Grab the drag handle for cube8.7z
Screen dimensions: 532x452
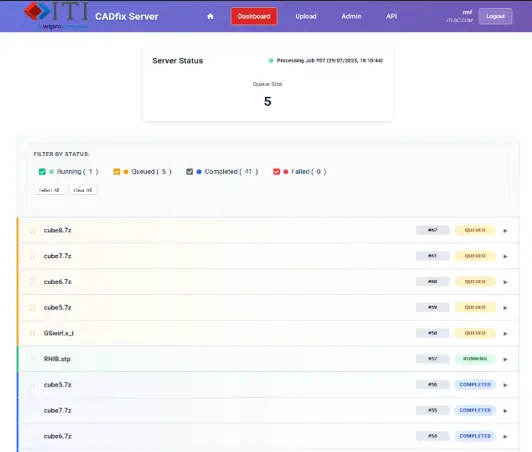(x=33, y=231)
